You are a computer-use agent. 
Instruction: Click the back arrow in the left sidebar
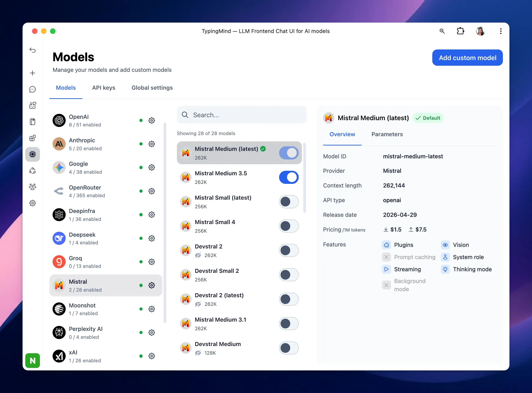tap(32, 50)
